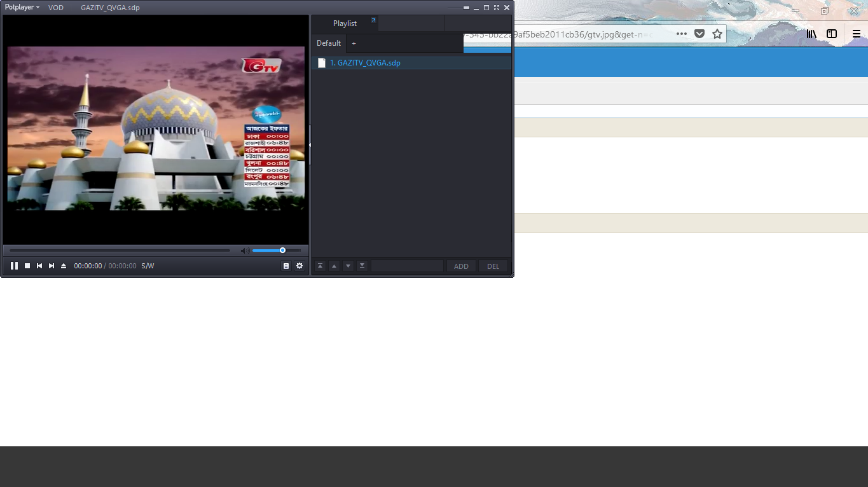868x487 pixels.
Task: Stop the video with the square button
Action: pyautogui.click(x=27, y=266)
